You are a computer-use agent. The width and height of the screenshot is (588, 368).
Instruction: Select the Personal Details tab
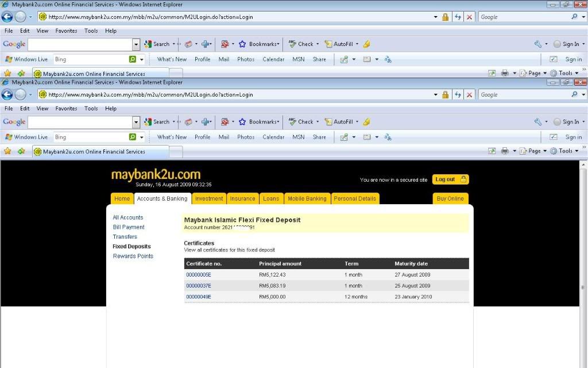pos(355,198)
